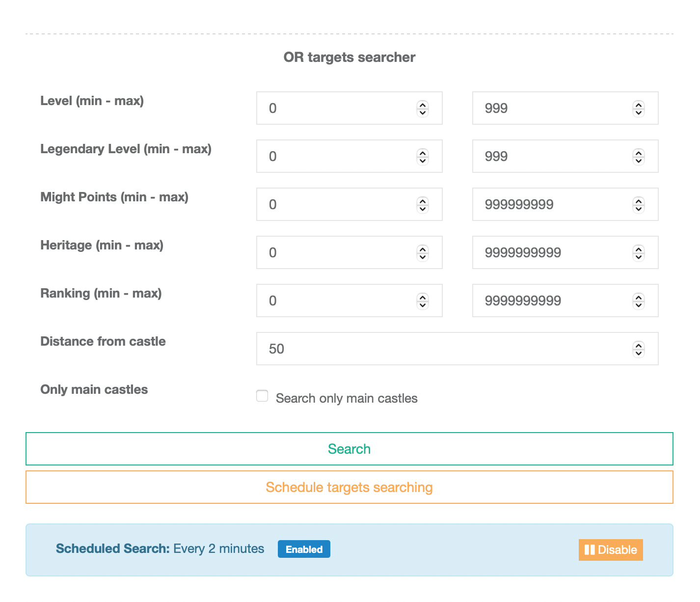The width and height of the screenshot is (700, 602).
Task: Focus the Ranking minimum input field
Action: (x=339, y=301)
